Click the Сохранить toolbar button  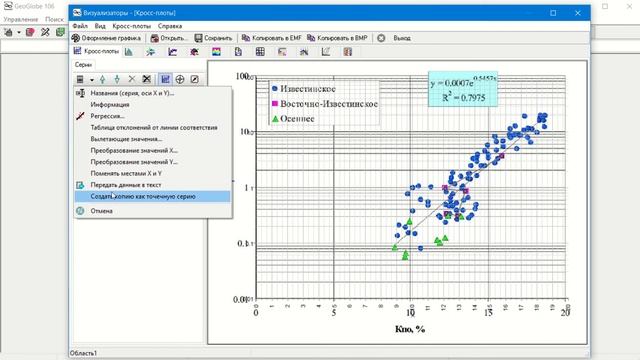point(213,38)
